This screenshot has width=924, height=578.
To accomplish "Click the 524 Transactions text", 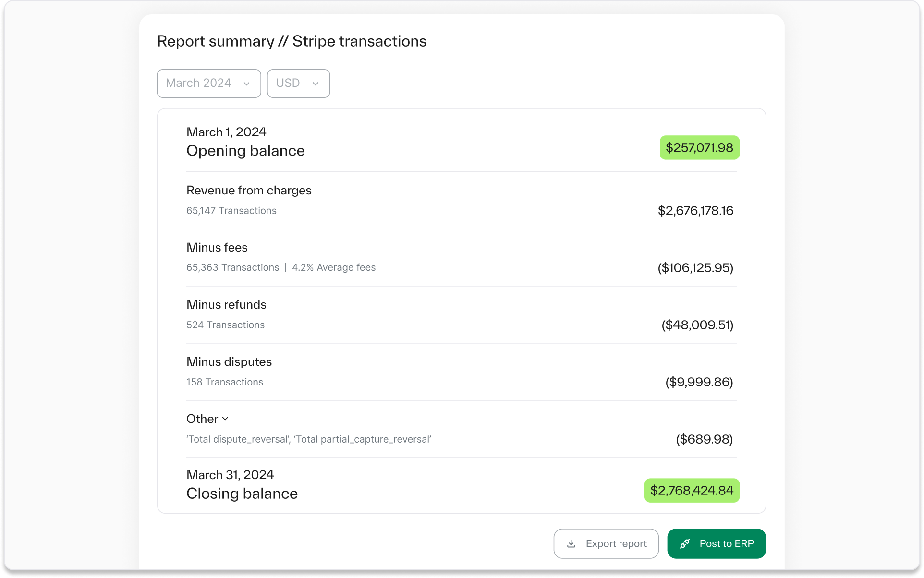I will (x=225, y=325).
